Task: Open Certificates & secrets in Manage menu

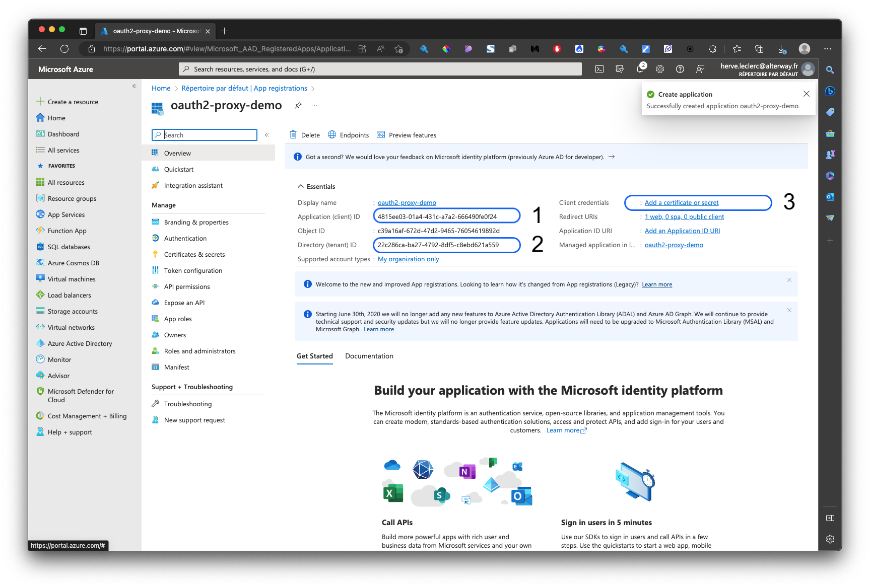Action: click(x=194, y=254)
